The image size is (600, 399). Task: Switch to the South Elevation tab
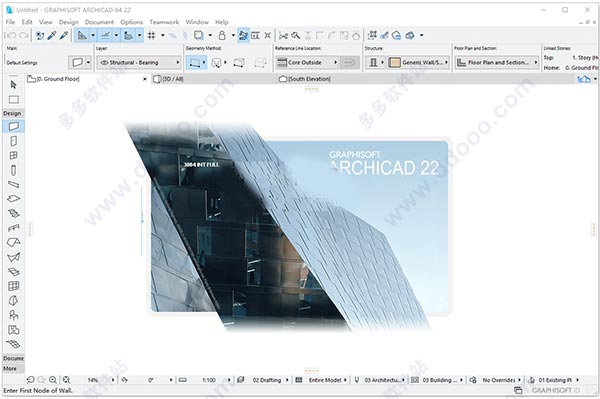coord(309,79)
